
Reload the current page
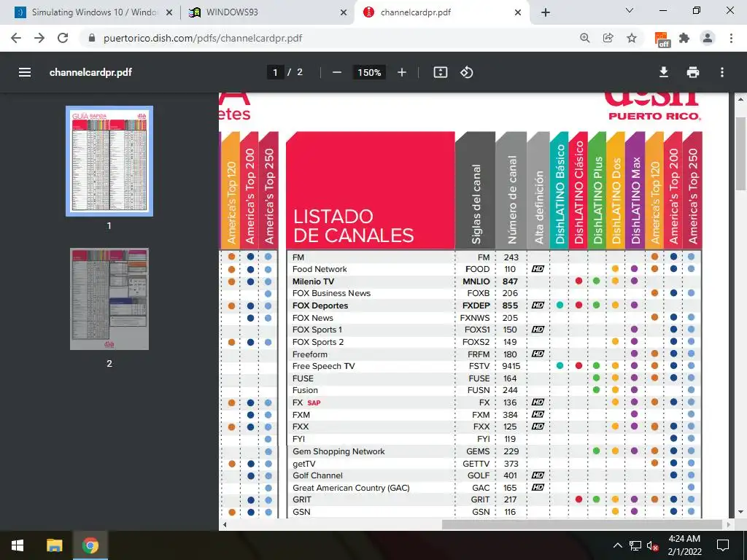[x=63, y=38]
